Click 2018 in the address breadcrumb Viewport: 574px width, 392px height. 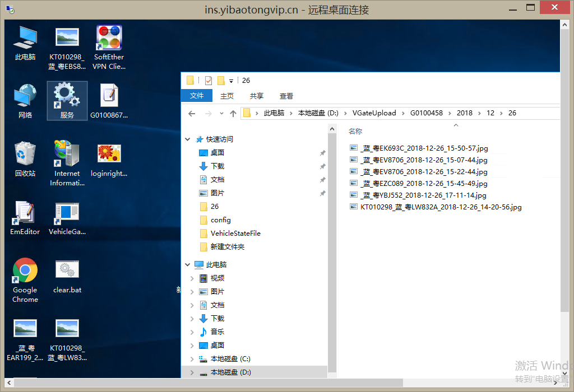pos(464,113)
